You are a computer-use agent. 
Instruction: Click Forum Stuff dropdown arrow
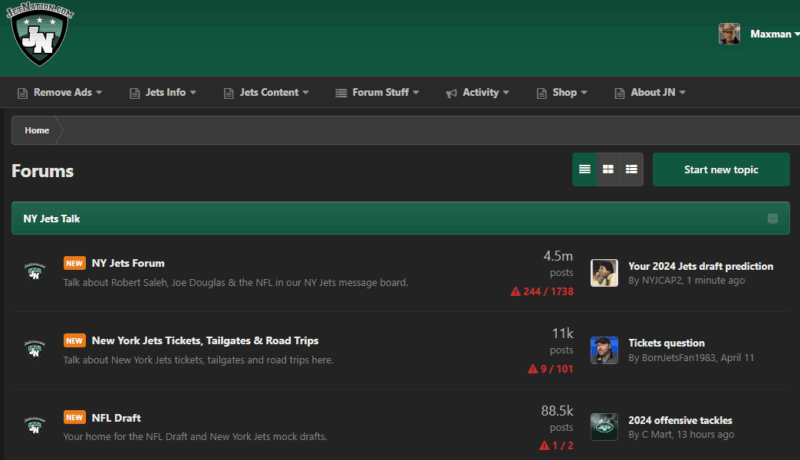[x=416, y=93]
